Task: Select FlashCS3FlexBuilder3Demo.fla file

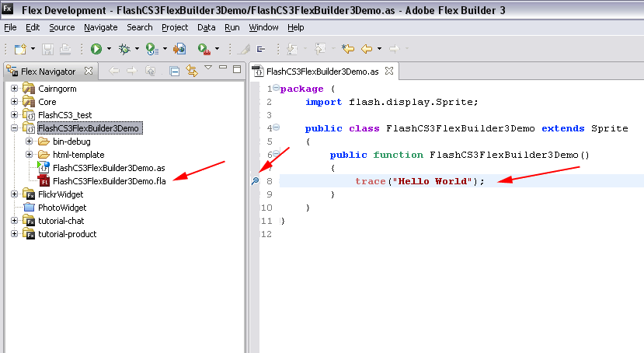Action: [110, 181]
